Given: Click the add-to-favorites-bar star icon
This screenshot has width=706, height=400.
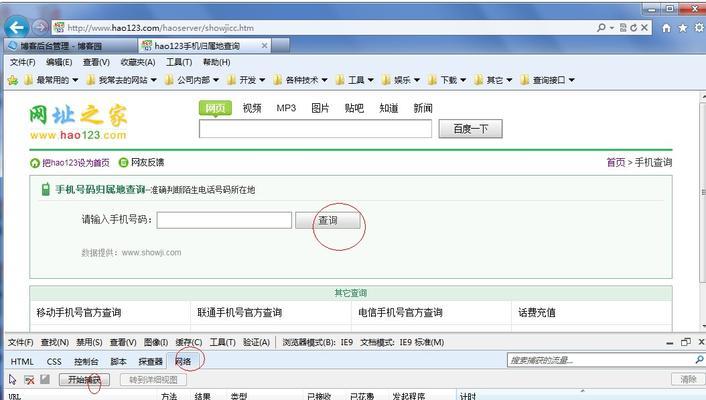Looking at the screenshot, I should point(13,80).
